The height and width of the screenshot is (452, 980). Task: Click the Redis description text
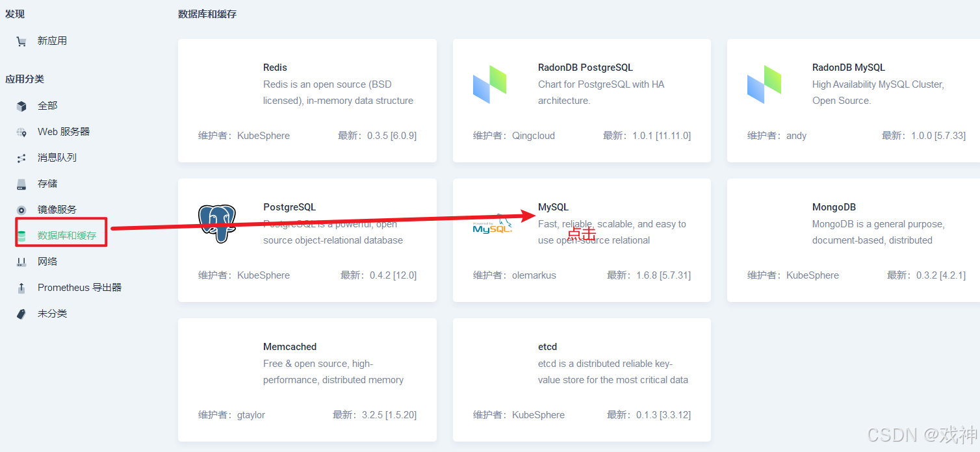click(x=338, y=92)
